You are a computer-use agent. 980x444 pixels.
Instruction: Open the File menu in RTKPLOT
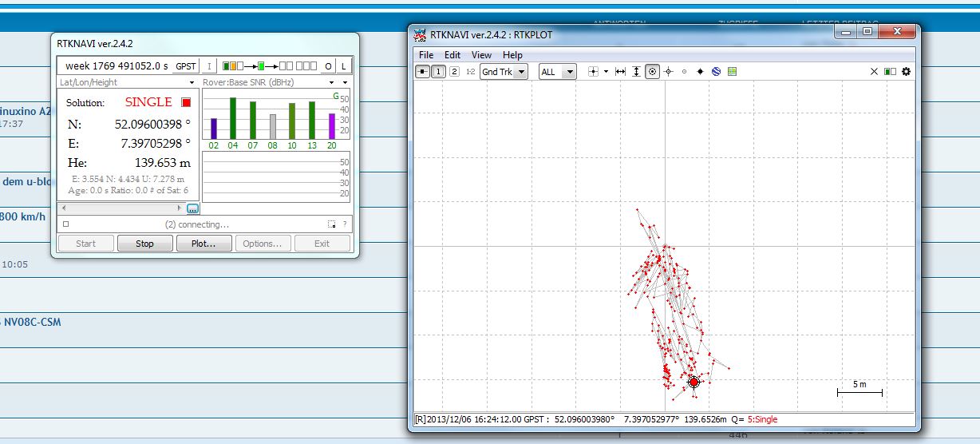pos(426,55)
